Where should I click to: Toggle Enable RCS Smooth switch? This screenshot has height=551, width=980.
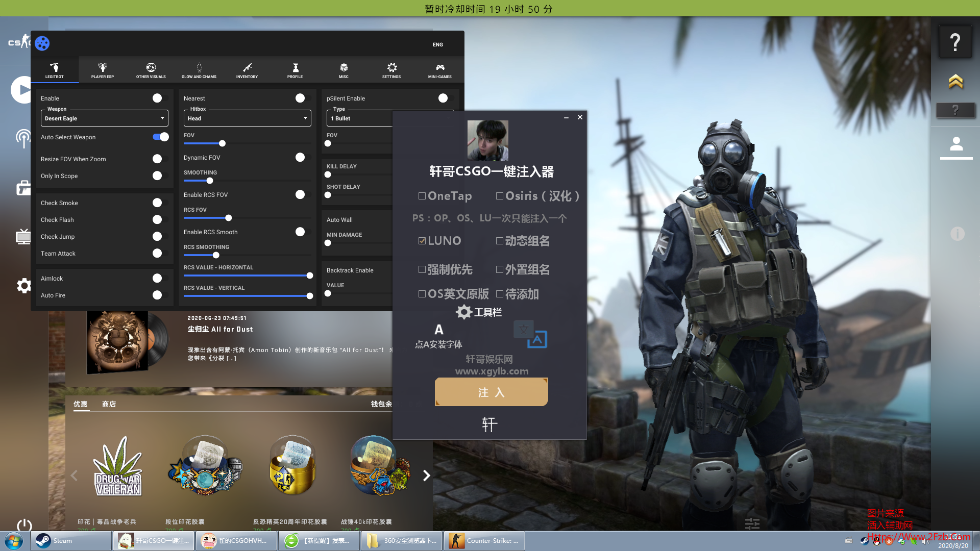click(x=303, y=232)
